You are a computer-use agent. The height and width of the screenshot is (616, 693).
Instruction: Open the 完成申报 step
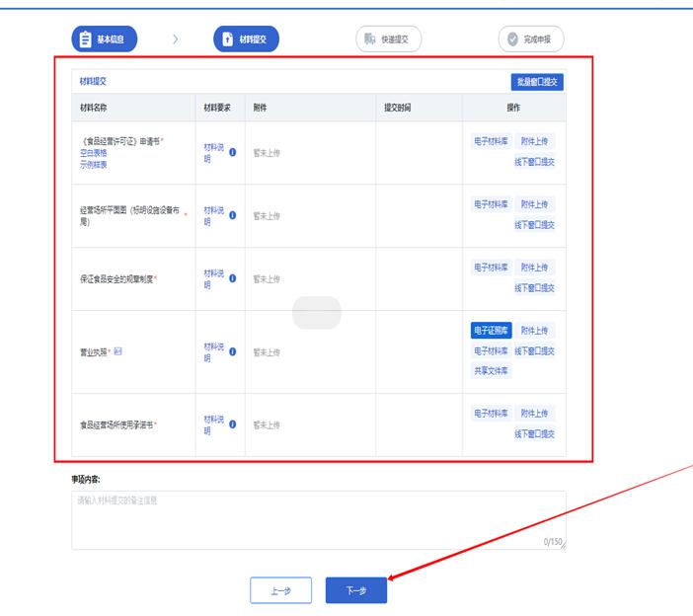pyautogui.click(x=530, y=39)
